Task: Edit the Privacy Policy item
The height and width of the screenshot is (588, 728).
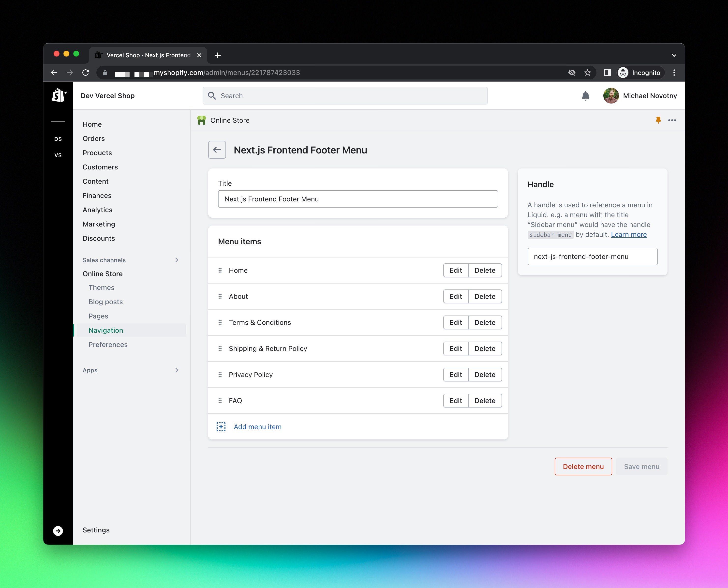Action: click(456, 375)
